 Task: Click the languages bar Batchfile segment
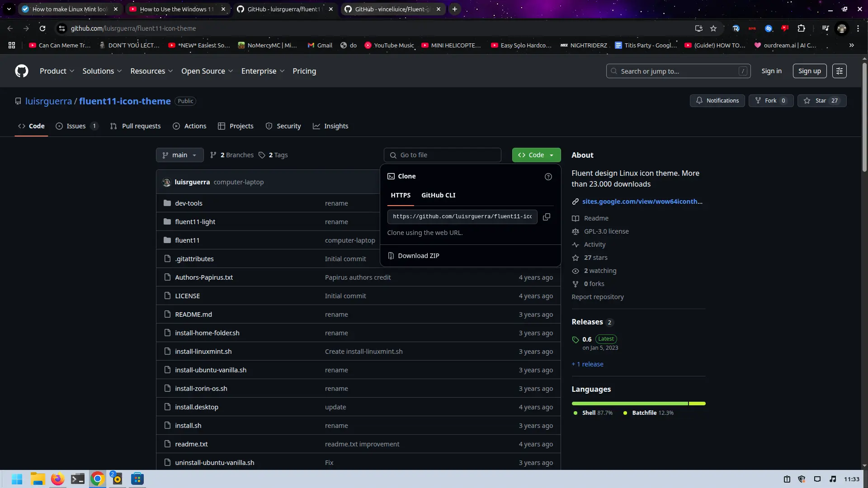click(697, 404)
